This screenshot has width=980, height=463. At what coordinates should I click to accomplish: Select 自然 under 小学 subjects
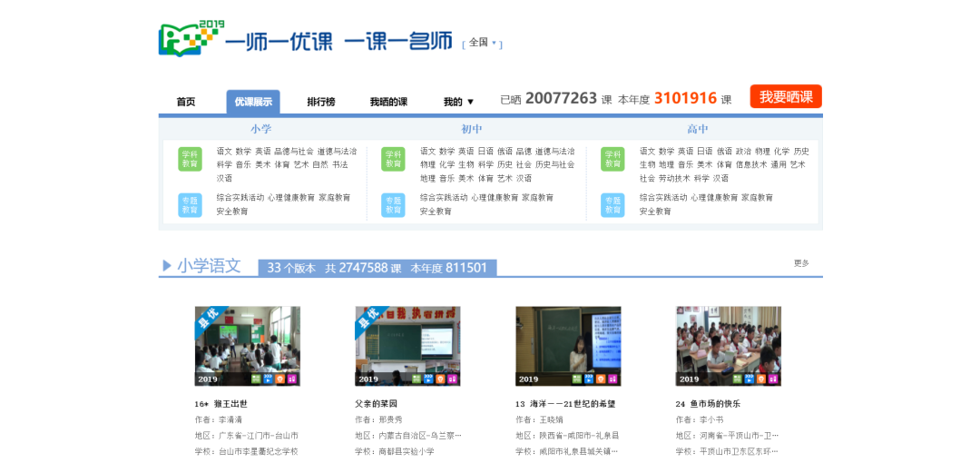pos(320,164)
